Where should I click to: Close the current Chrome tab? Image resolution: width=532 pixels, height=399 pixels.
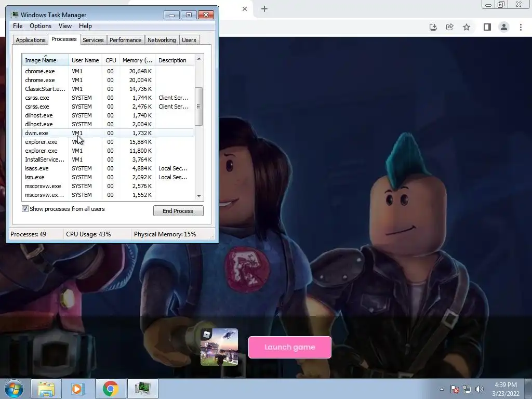coord(245,9)
